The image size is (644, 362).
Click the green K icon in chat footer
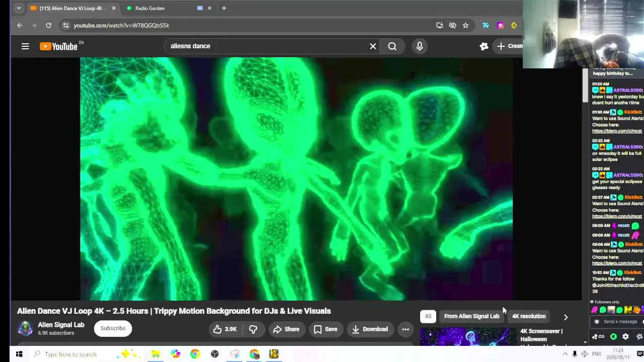[613, 337]
